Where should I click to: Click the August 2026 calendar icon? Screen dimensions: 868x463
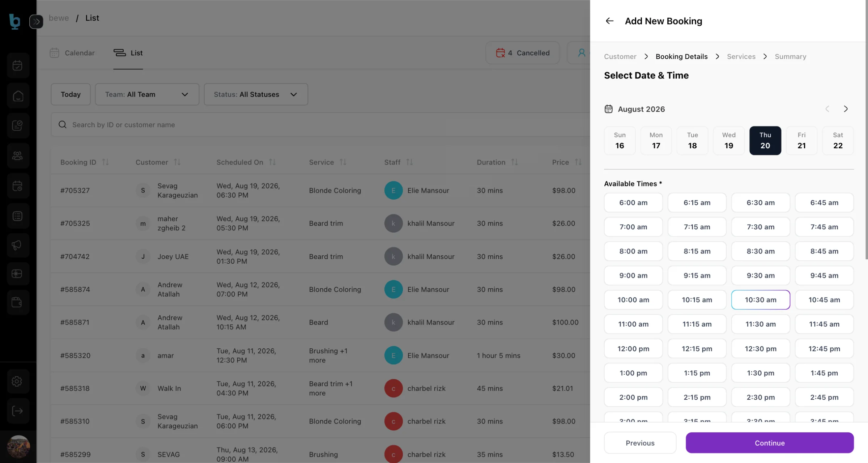[x=608, y=109]
